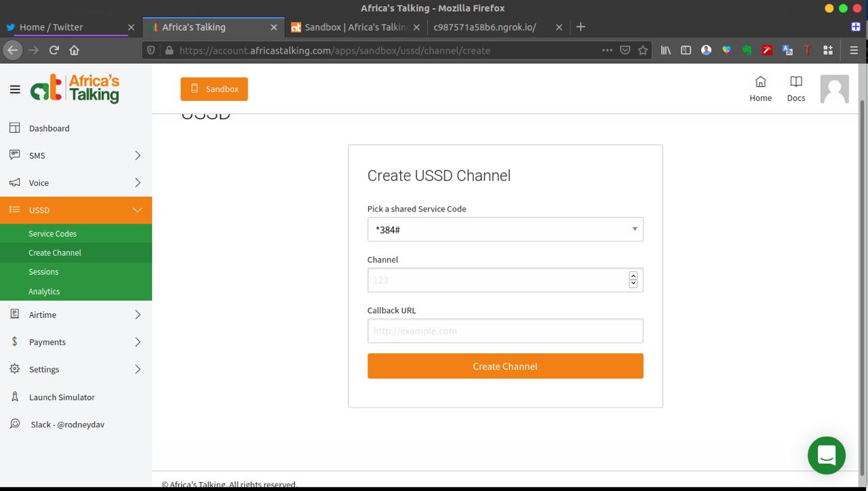Expand the Payments sidebar section
The height and width of the screenshot is (491, 868).
[x=76, y=342]
